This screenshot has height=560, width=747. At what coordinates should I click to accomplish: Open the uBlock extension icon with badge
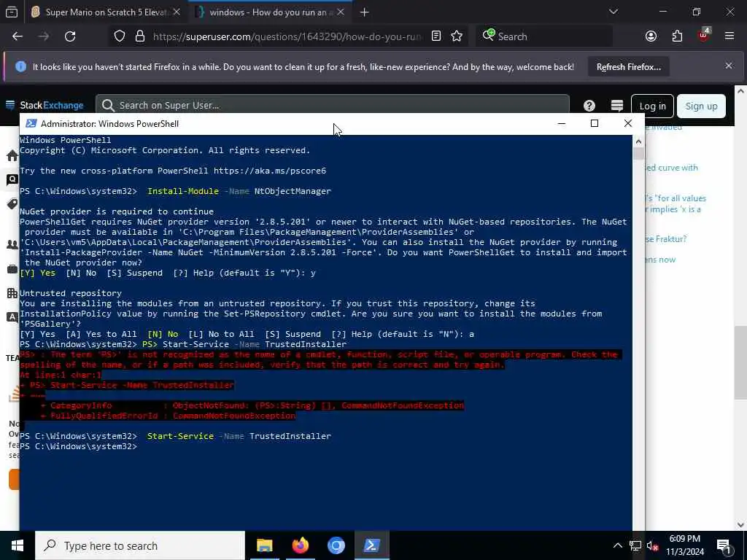pyautogui.click(x=704, y=35)
